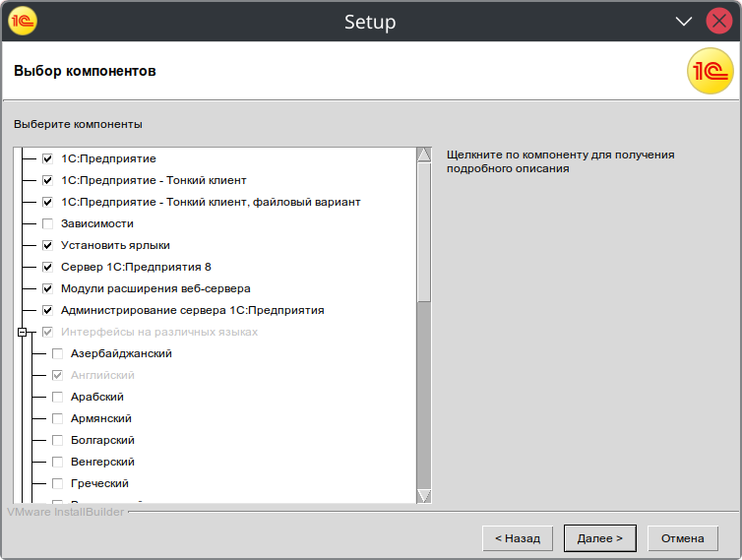Image resolution: width=742 pixels, height=560 pixels.
Task: Open the title bar chevron menu
Action: (x=683, y=22)
